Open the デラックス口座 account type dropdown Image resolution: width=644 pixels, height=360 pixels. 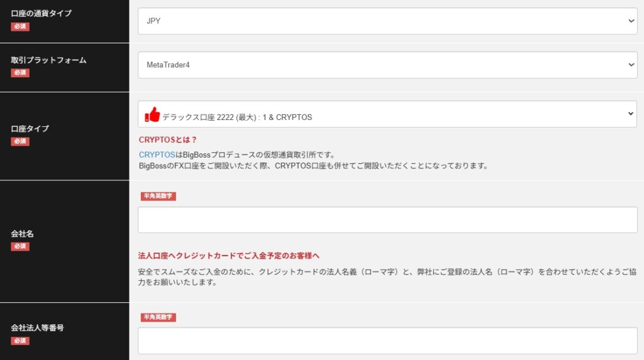pyautogui.click(x=387, y=114)
